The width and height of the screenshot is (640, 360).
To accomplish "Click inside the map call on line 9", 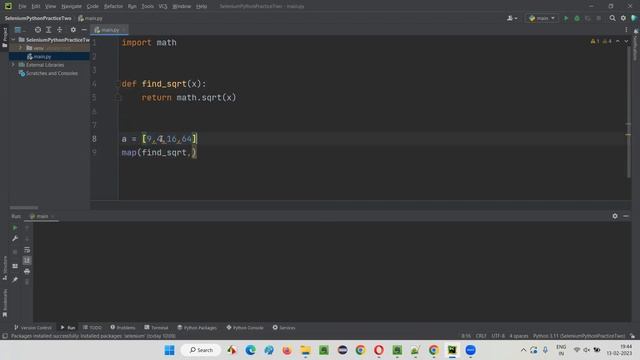I will click(x=159, y=152).
